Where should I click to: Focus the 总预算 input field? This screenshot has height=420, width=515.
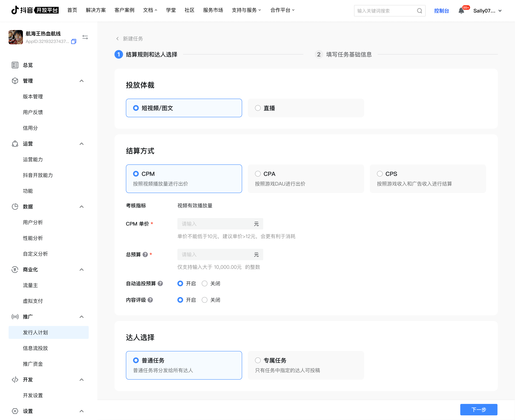(220, 255)
